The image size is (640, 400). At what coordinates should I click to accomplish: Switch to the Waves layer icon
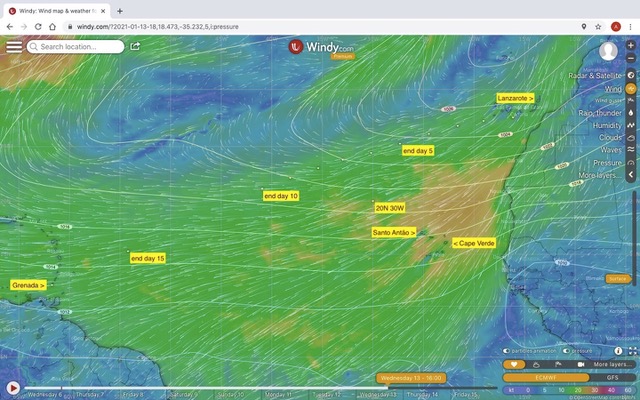click(631, 150)
